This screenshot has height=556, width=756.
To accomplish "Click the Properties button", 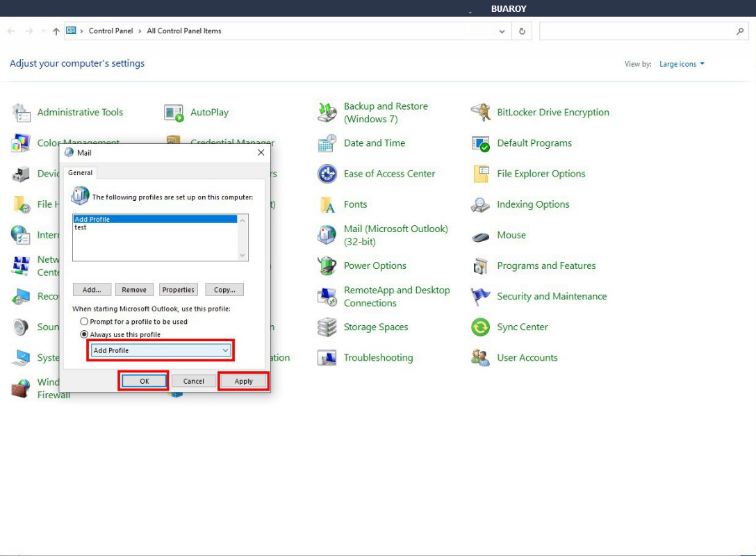I will point(179,290).
